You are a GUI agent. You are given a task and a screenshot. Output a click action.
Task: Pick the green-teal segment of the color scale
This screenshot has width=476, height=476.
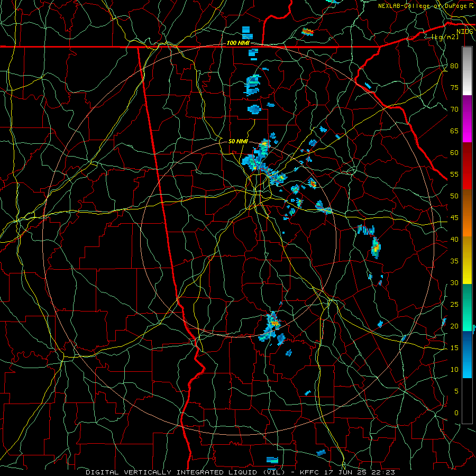click(467, 307)
